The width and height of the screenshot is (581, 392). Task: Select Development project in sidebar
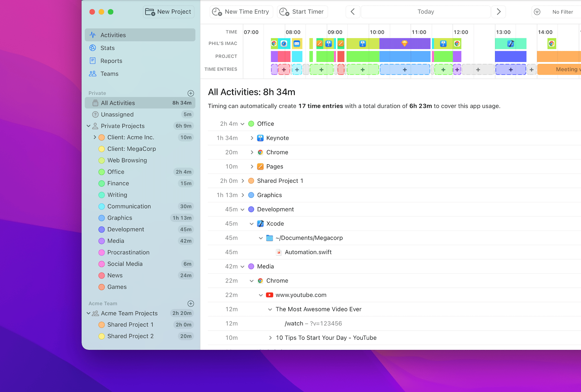(x=140, y=229)
